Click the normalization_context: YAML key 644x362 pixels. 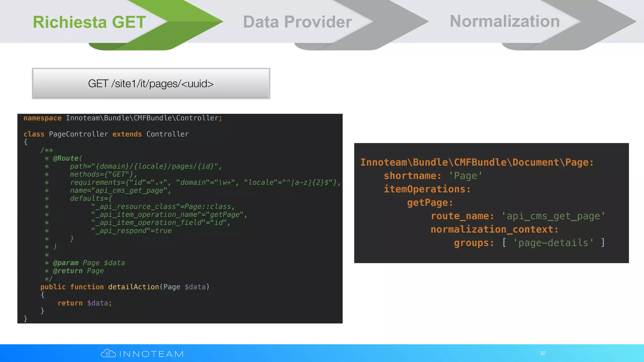click(x=495, y=229)
